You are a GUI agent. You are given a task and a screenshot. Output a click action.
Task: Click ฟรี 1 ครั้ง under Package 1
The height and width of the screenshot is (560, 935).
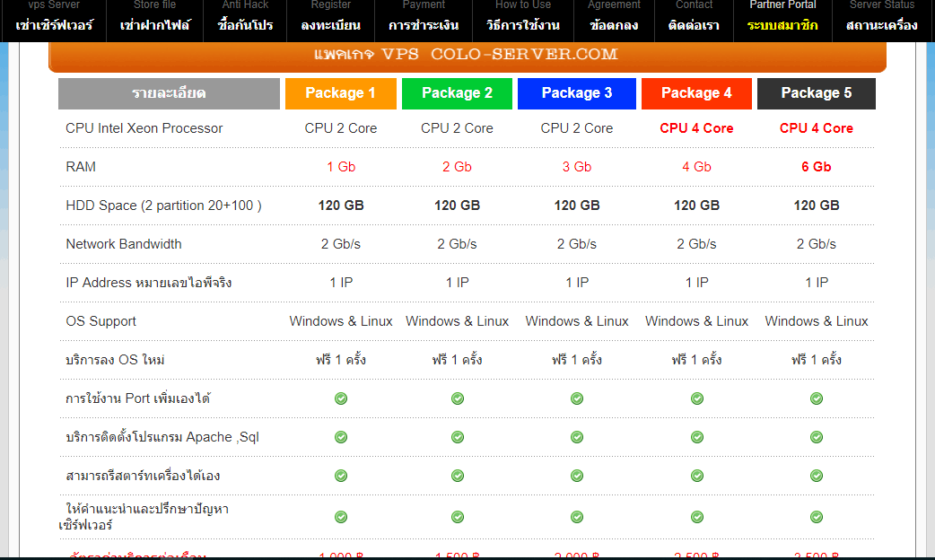pos(341,360)
